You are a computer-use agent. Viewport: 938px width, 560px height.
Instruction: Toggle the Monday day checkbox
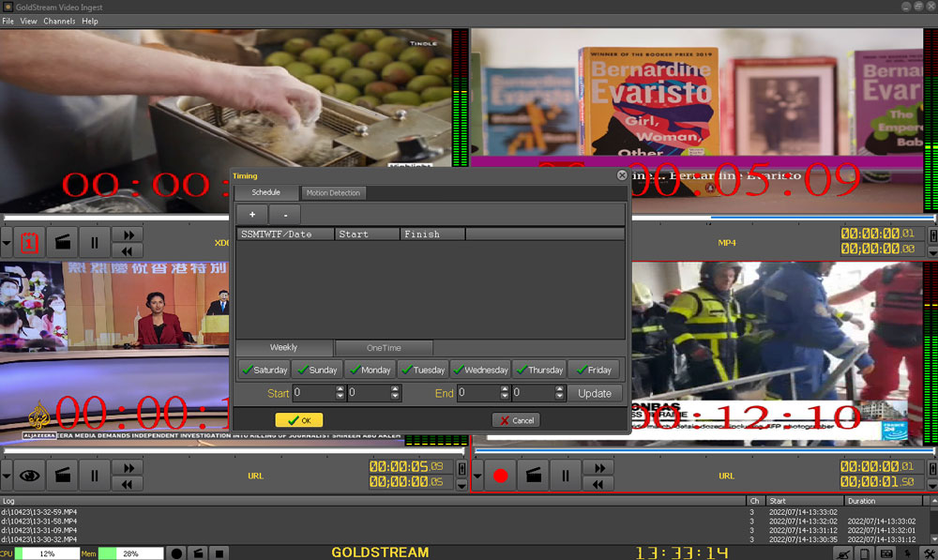pyautogui.click(x=370, y=370)
